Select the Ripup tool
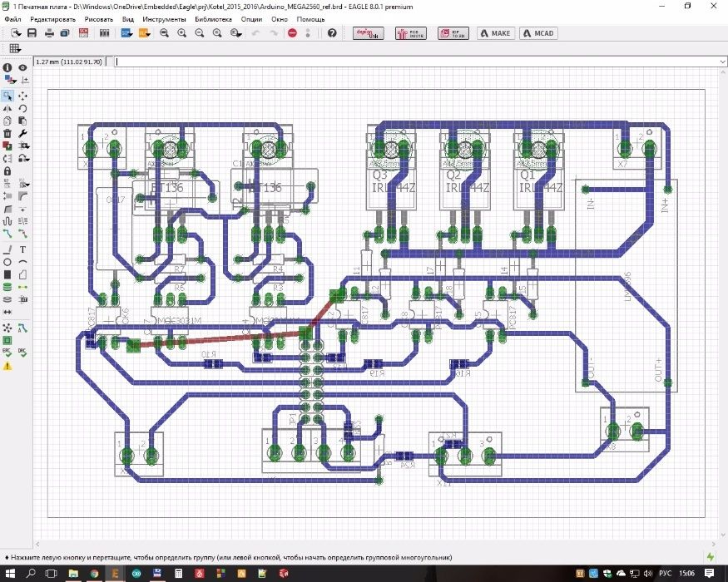This screenshot has width=728, height=582. tap(22, 234)
